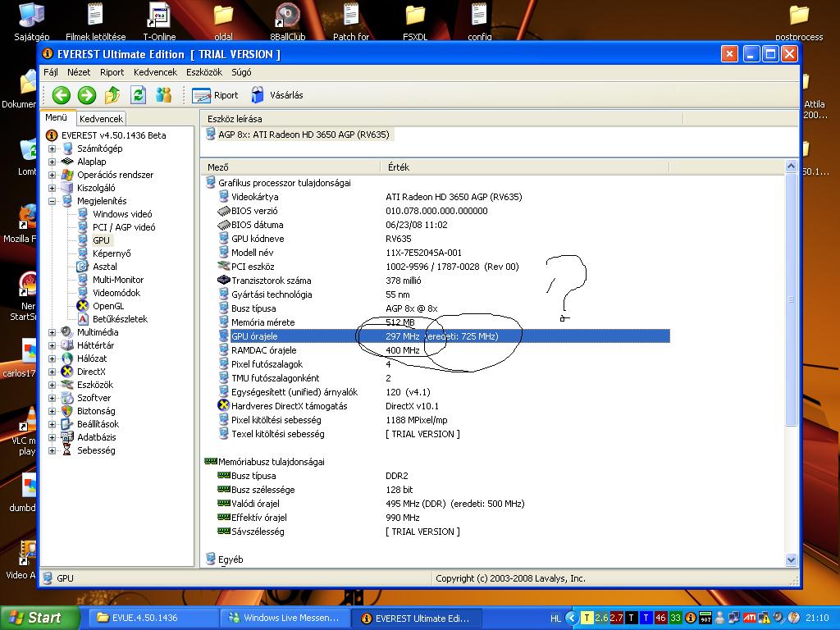Image resolution: width=840 pixels, height=630 pixels.
Task: Select the Asztal tree item
Action: tap(104, 267)
